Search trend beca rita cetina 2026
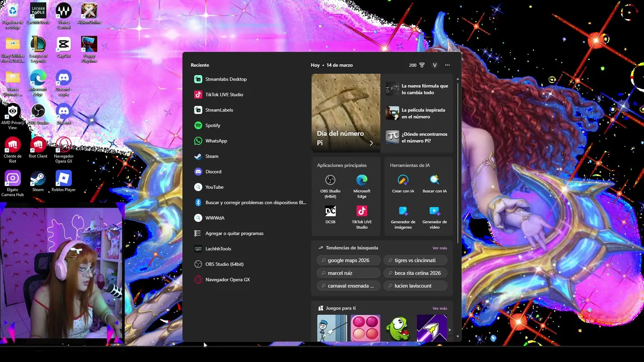 coord(415,273)
